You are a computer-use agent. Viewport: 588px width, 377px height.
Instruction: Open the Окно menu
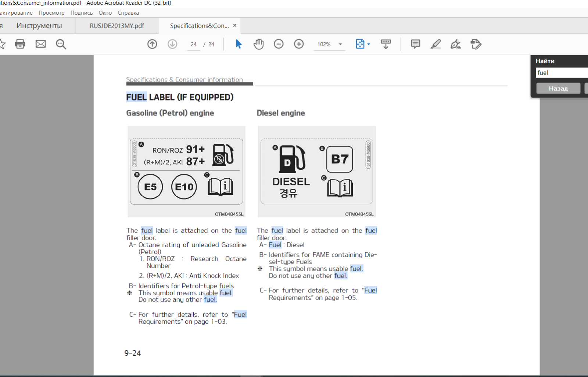(x=105, y=13)
